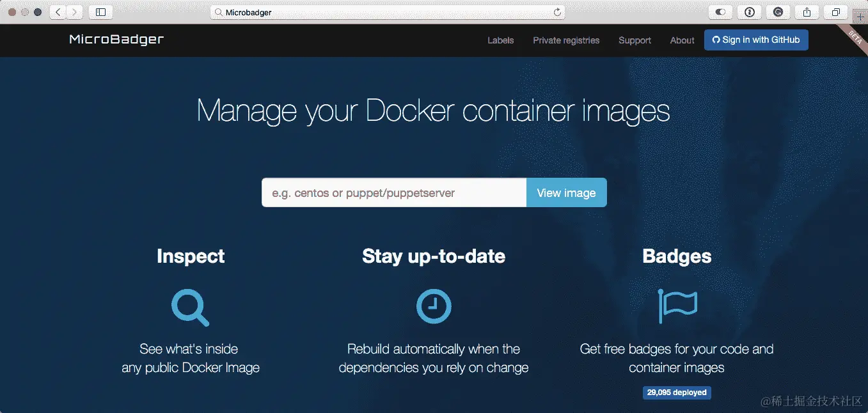
Task: Click Sign in with GitHub button
Action: 756,40
